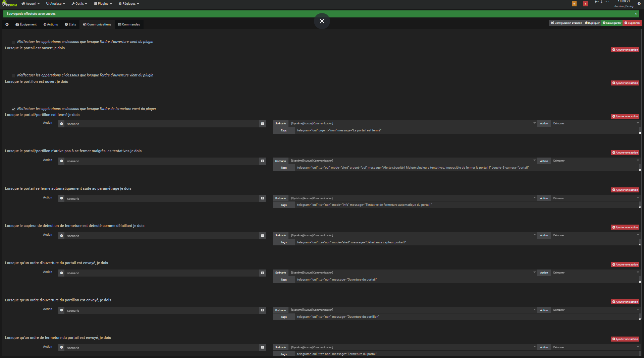Click the red notification badge showing 5

pyautogui.click(x=586, y=4)
